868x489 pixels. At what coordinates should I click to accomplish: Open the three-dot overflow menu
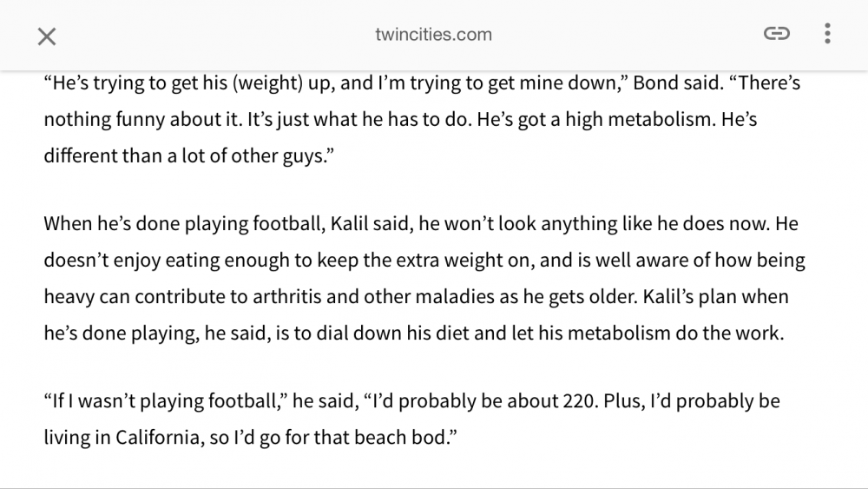tap(827, 34)
